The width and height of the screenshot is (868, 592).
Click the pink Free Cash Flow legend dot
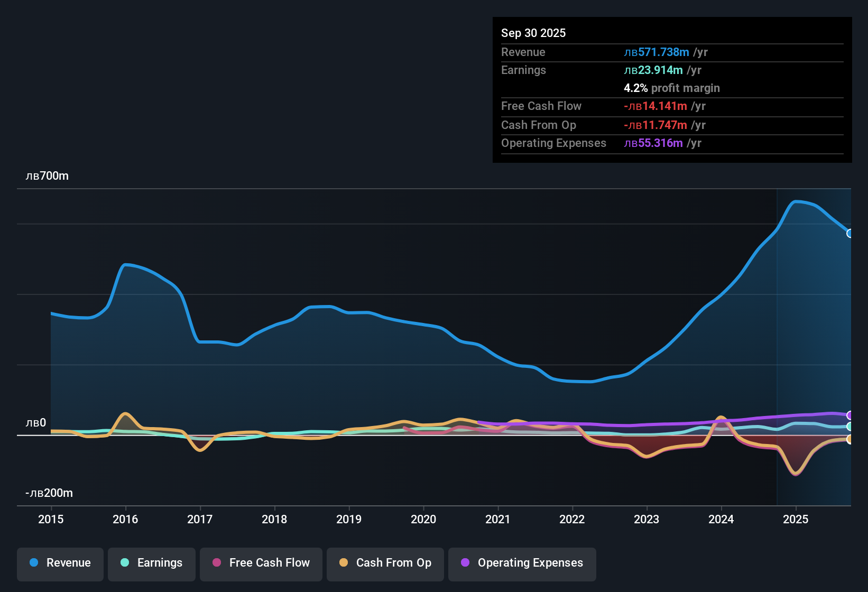tap(216, 563)
